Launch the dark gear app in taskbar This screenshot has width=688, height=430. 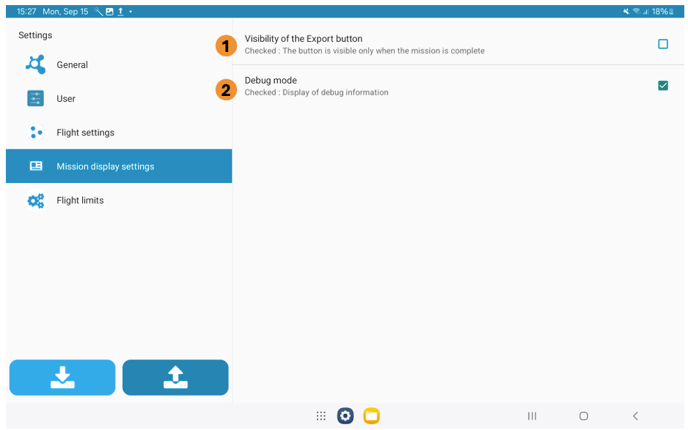[345, 416]
